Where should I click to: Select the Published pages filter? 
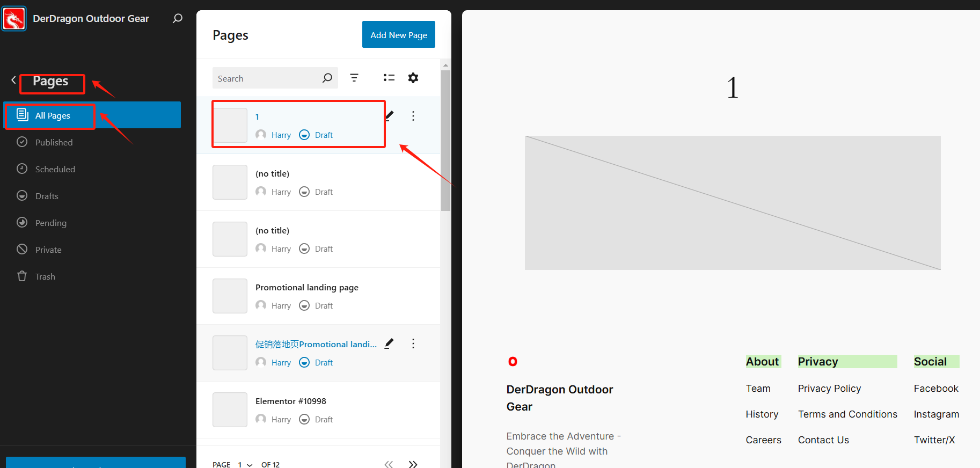point(54,142)
